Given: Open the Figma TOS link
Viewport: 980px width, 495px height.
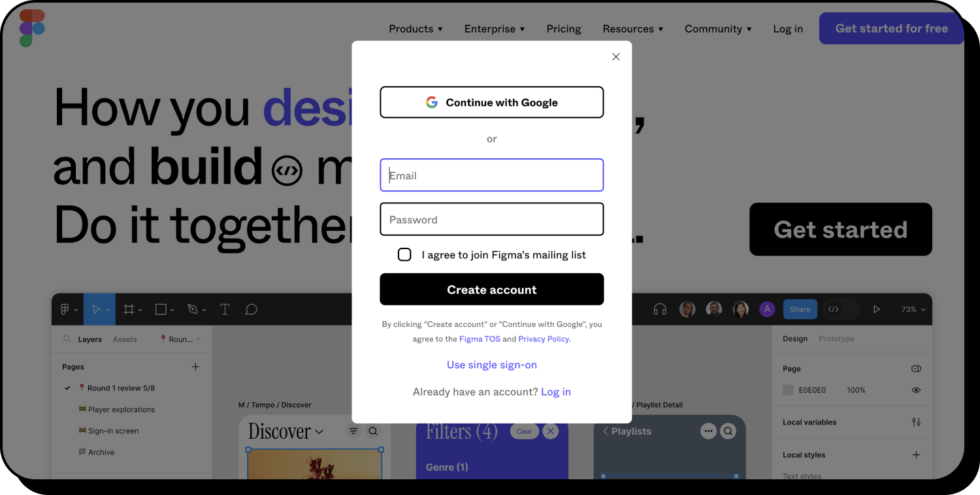Looking at the screenshot, I should click(x=480, y=339).
